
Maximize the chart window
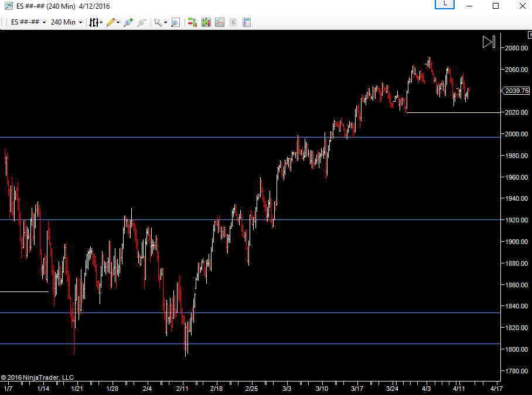point(496,6)
